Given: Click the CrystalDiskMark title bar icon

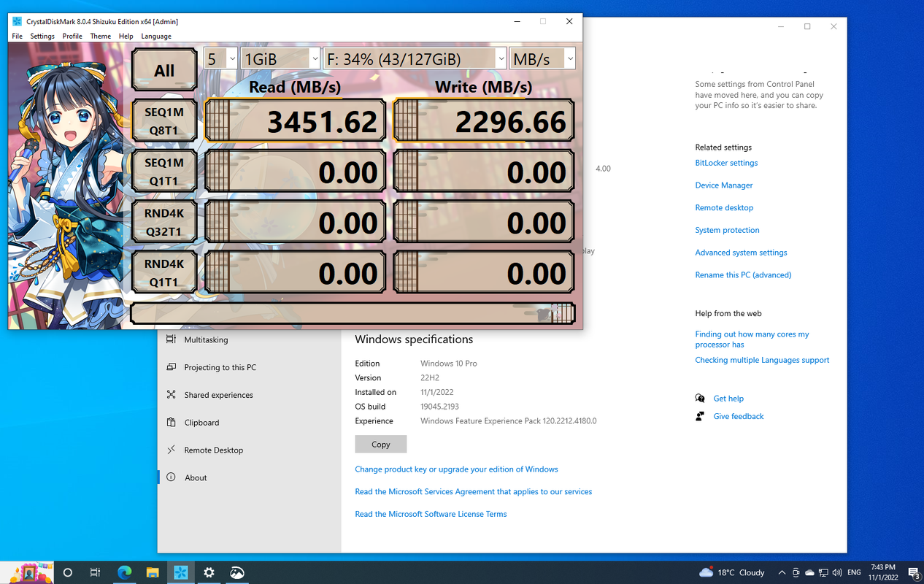Looking at the screenshot, I should pyautogui.click(x=17, y=21).
